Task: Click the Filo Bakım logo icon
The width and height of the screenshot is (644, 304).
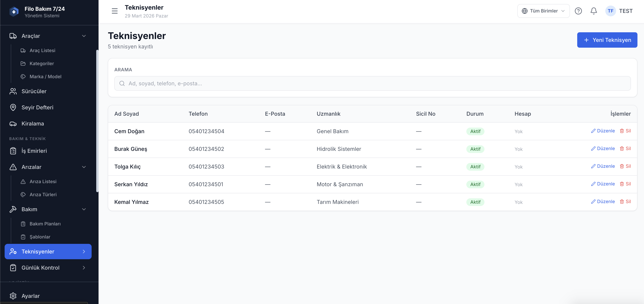Action: [14, 12]
